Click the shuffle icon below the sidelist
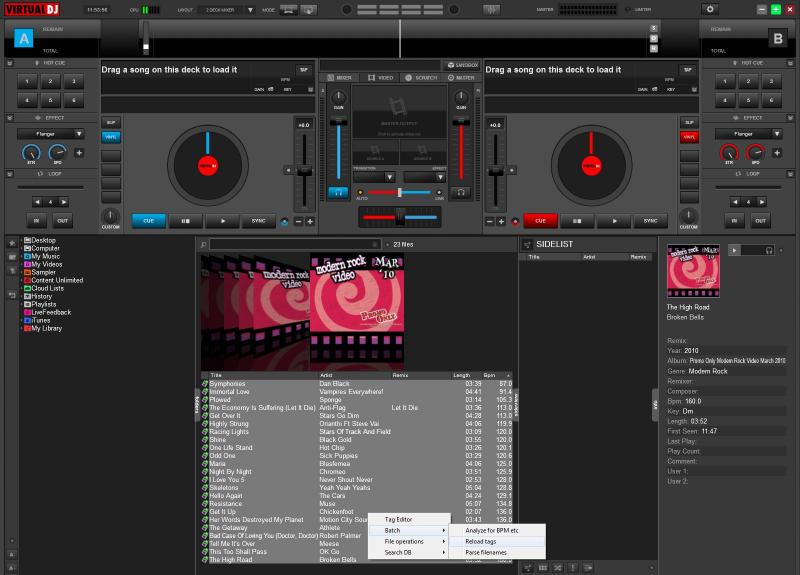 557,567
